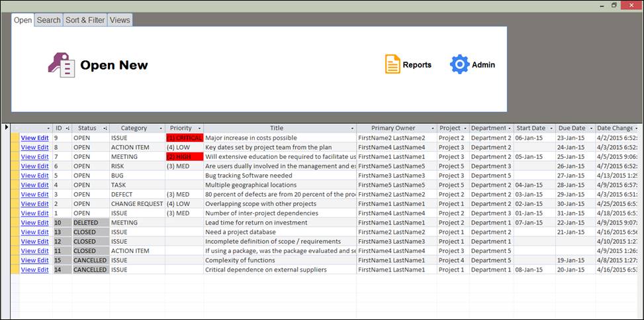Click the Date Change column header
Viewport: 644px width, 320px height.
615,129
